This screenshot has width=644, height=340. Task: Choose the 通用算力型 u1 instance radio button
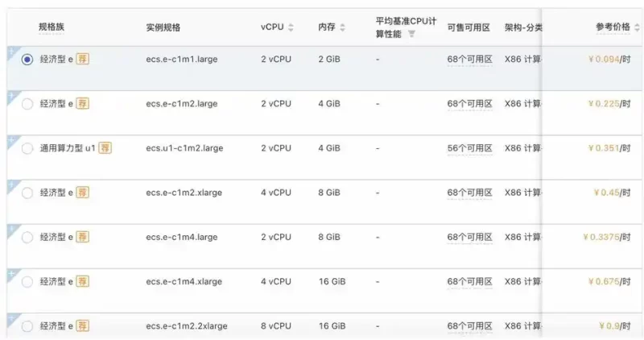(x=28, y=148)
